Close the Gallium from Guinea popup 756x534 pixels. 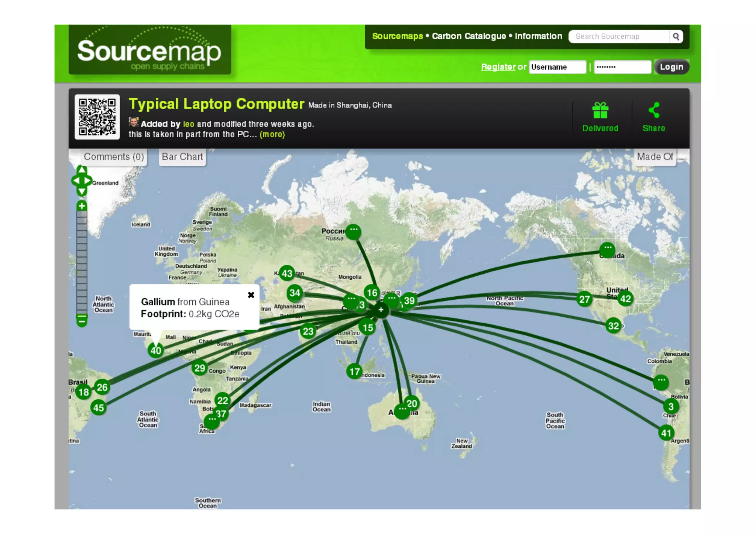tap(251, 295)
